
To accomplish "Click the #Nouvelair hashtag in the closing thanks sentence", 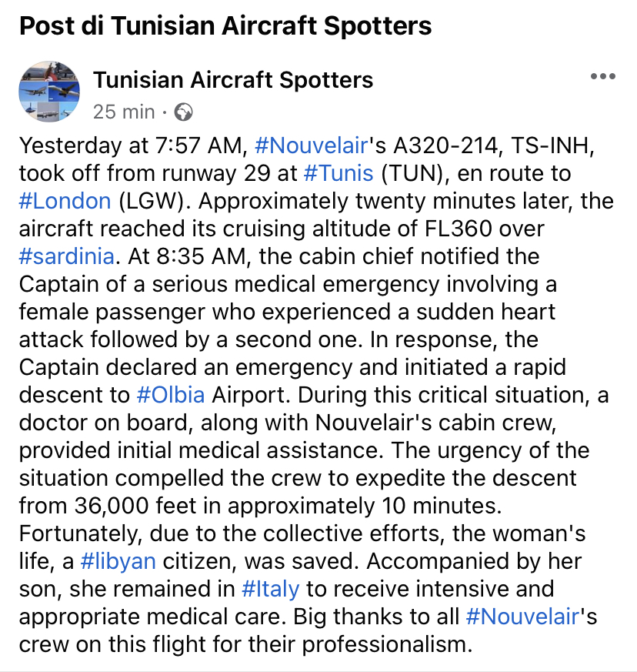I will pos(522,617).
